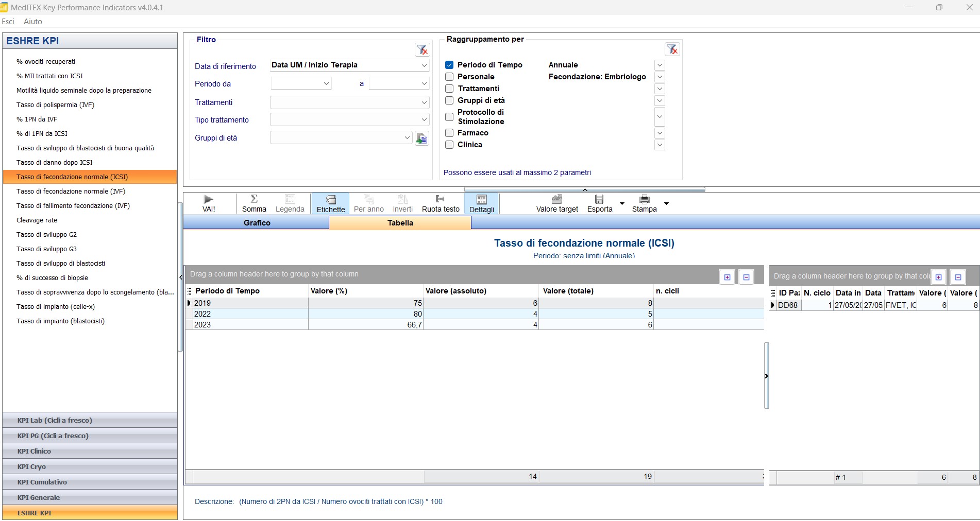Open the Gruppi di età dropdown
Screen dimensions: 980x521
pos(407,138)
